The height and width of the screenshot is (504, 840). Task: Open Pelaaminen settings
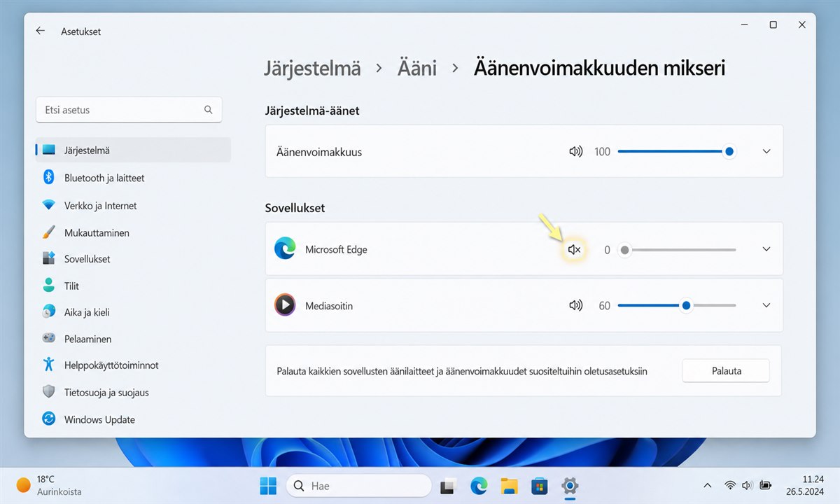click(x=133, y=339)
